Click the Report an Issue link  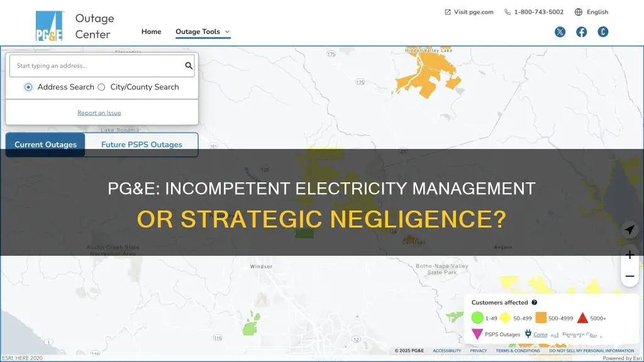[99, 113]
